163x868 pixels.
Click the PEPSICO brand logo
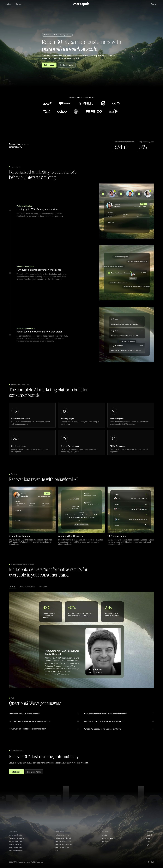click(x=94, y=112)
